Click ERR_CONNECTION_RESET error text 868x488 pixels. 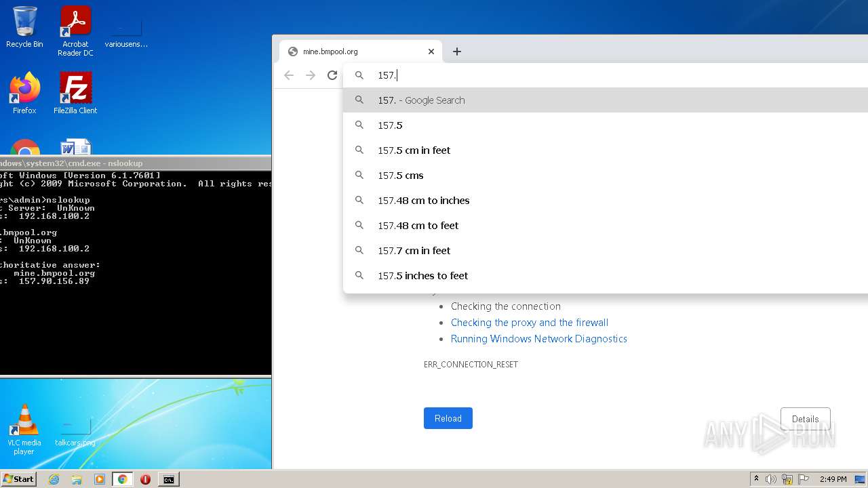pos(471,365)
